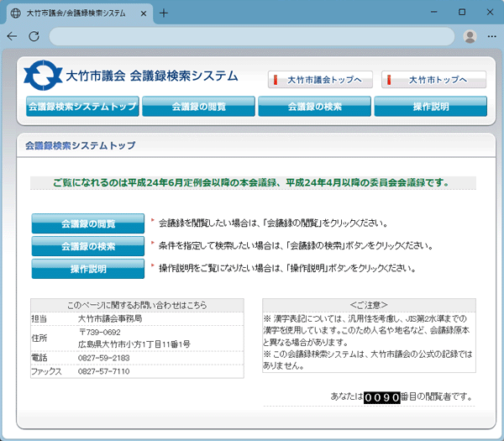This screenshot has height=441, width=504.
Task: Click the 会議録検索システムトップ section heading
Action: [81, 145]
